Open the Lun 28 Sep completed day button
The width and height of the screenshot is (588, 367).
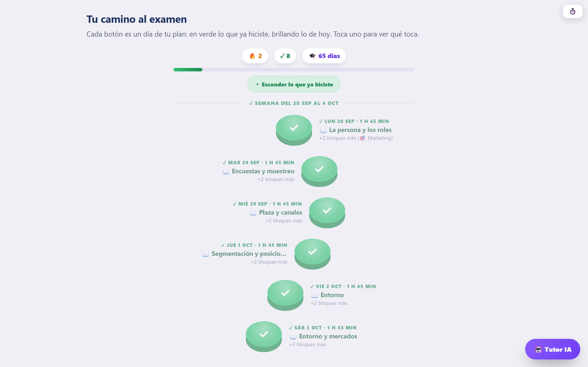coord(294,130)
